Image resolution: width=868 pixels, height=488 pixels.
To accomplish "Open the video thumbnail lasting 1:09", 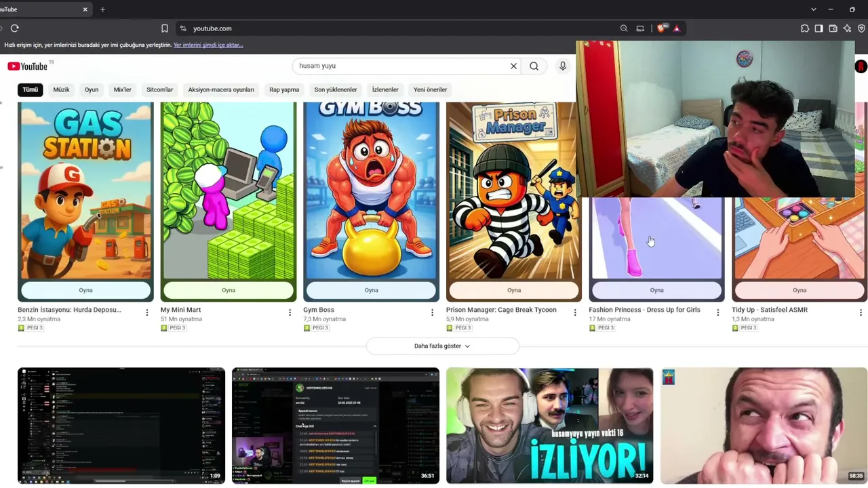I will 121,426.
